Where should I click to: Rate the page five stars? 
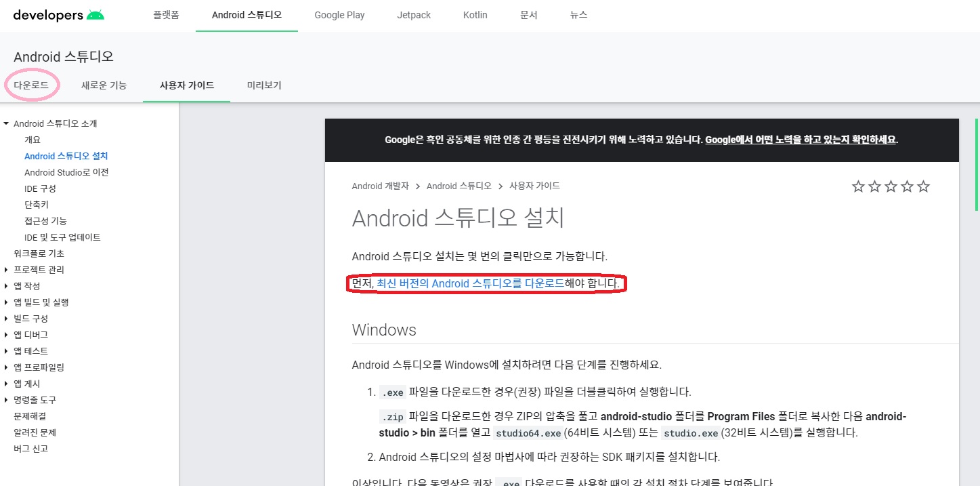click(x=923, y=186)
